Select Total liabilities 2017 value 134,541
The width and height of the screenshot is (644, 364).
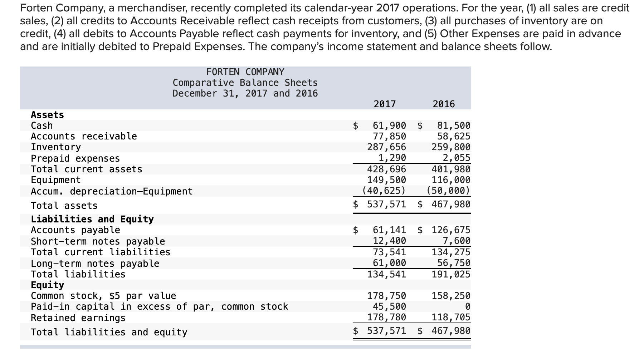pyautogui.click(x=387, y=274)
